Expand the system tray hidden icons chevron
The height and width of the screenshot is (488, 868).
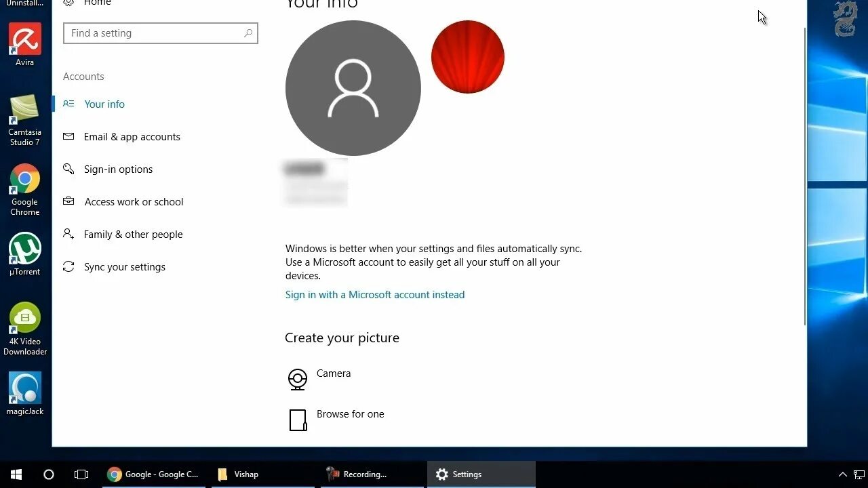tap(843, 474)
